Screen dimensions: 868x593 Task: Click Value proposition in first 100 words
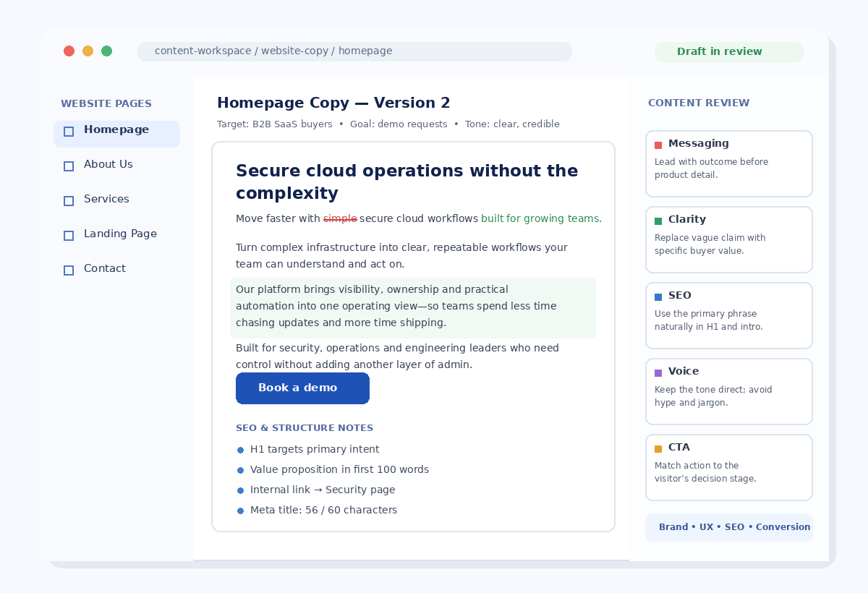339,470
